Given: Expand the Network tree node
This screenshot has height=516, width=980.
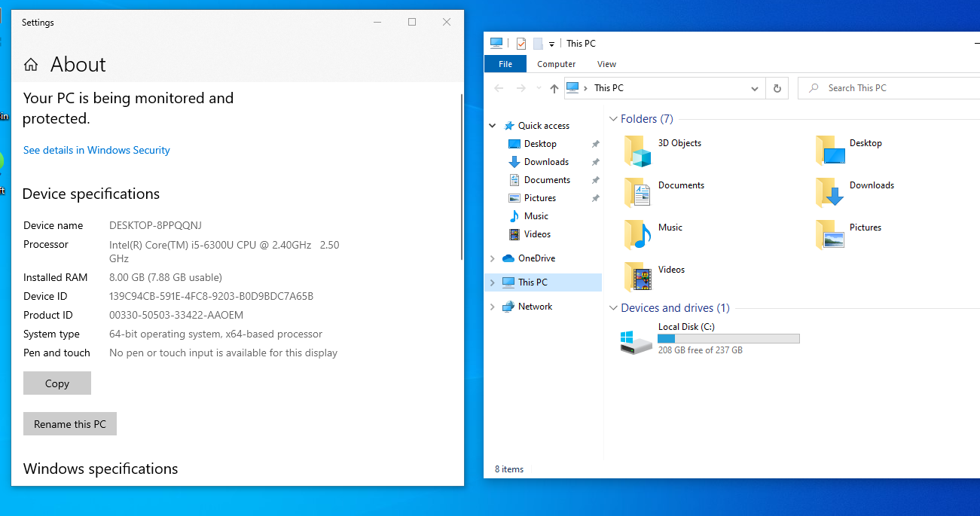Looking at the screenshot, I should pos(493,307).
